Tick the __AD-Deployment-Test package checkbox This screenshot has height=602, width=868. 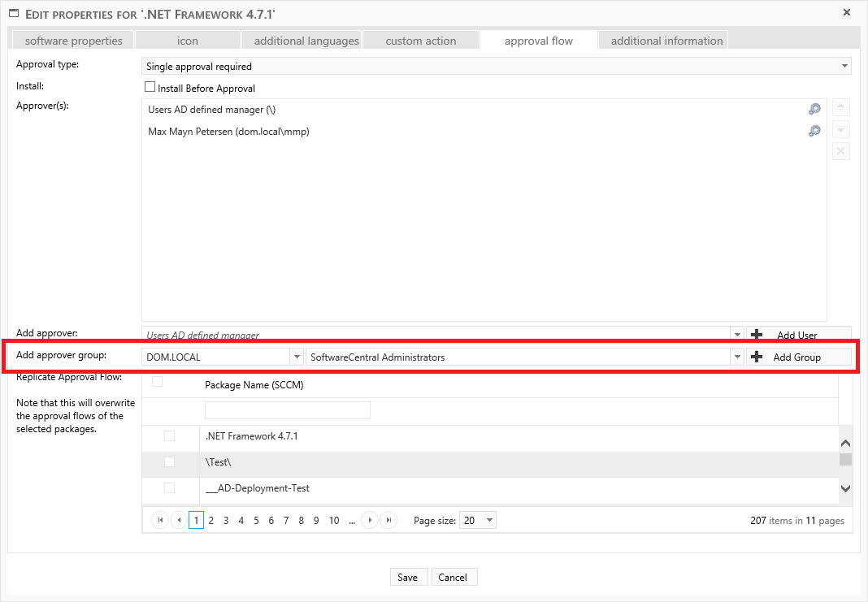click(169, 488)
